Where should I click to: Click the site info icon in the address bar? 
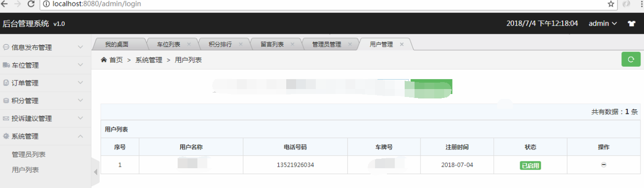point(46,4)
